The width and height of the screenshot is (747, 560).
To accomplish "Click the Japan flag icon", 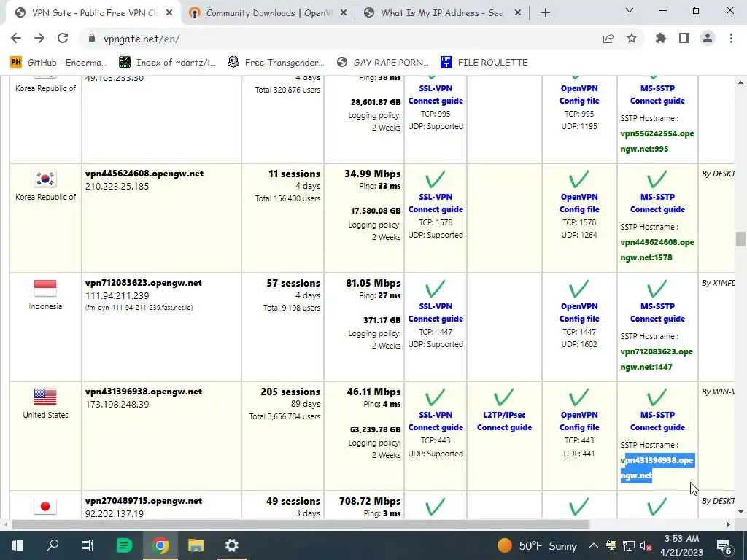I will click(45, 506).
